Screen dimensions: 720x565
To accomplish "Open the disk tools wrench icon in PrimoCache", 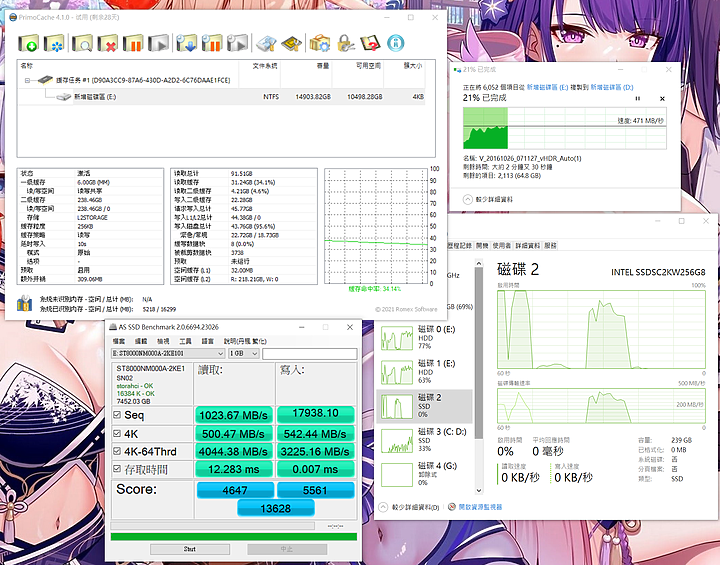I will [x=266, y=43].
